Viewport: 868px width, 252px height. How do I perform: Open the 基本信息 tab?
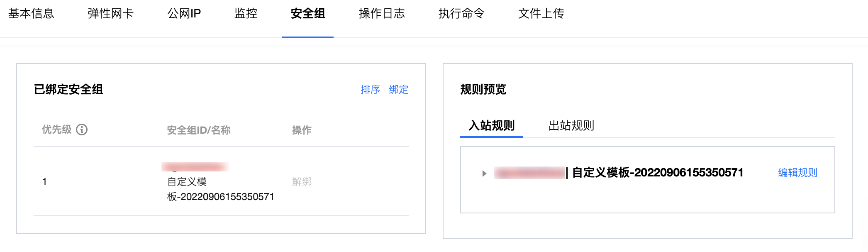31,14
